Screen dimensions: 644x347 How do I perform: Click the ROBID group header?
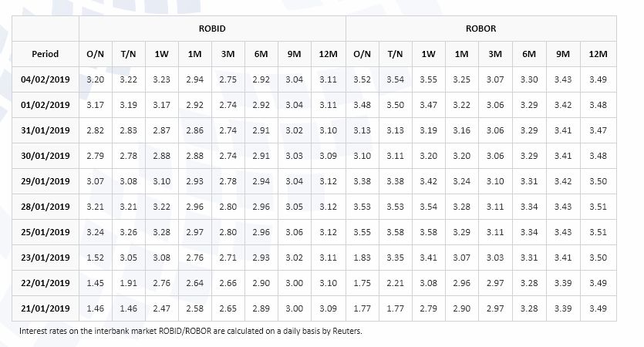(x=212, y=29)
